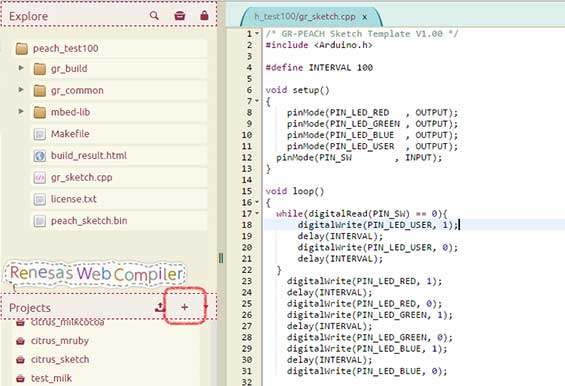Click the search icon in Explore header
The image size is (565, 386).
click(x=154, y=15)
